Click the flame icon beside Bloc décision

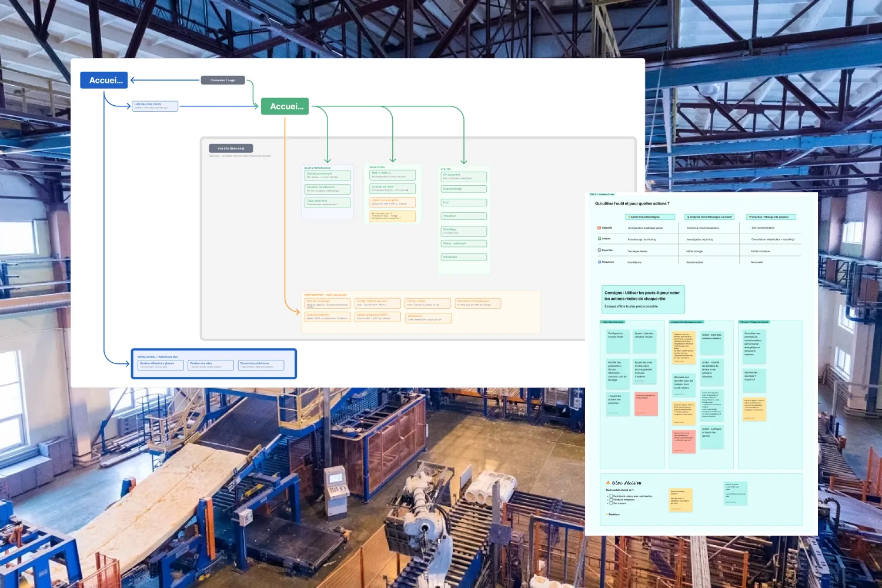[x=608, y=483]
